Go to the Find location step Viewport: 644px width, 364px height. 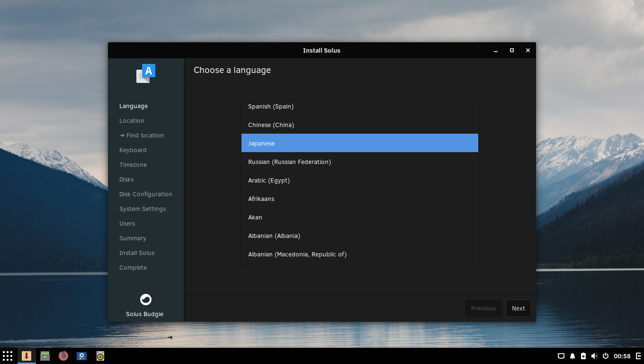[142, 136]
